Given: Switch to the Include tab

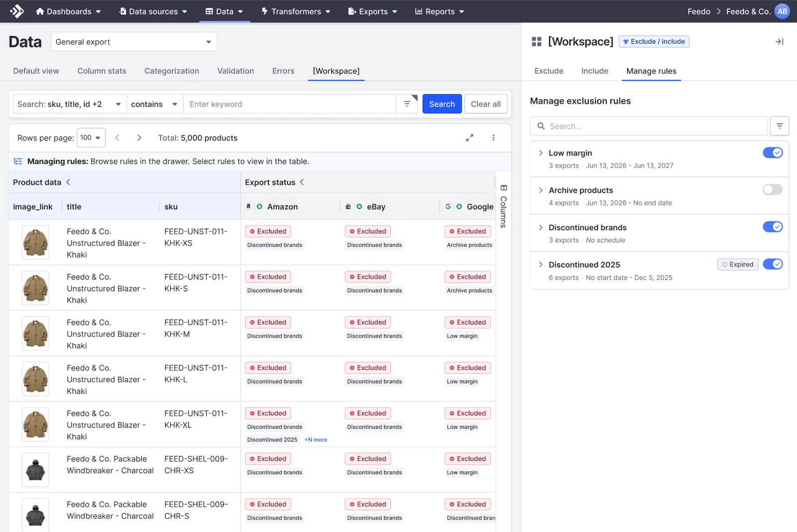Looking at the screenshot, I should tap(595, 71).
